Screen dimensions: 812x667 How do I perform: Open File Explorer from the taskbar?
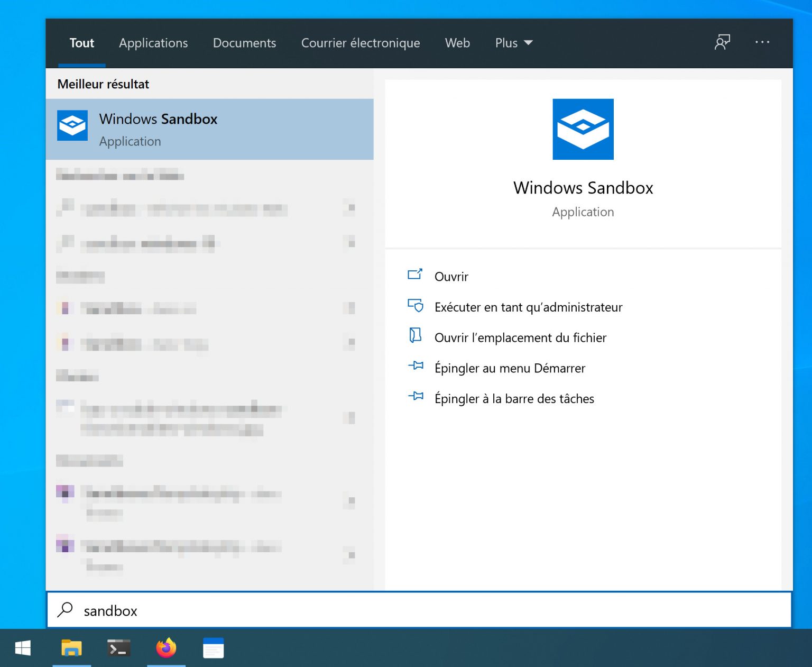click(x=72, y=647)
